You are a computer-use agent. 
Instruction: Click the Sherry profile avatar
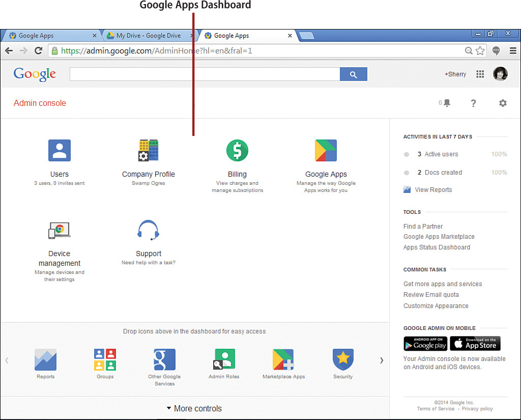pos(501,74)
